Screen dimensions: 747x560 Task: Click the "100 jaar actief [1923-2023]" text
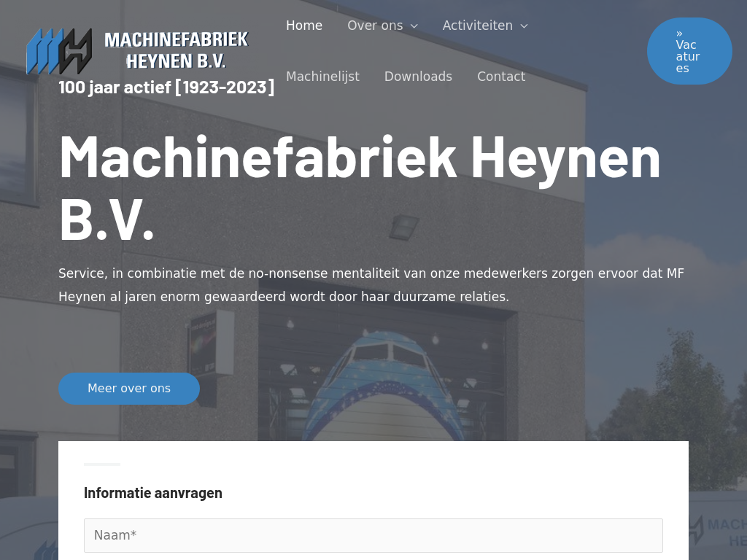click(x=166, y=87)
